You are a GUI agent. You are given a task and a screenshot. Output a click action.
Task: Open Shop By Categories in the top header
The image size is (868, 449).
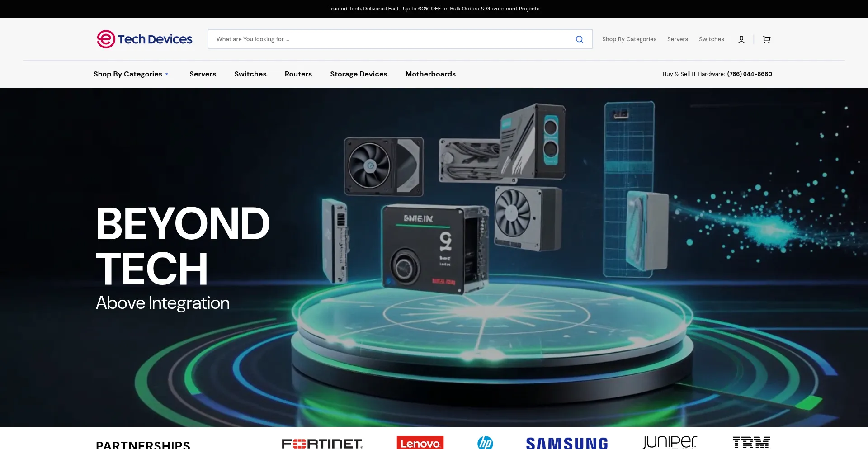coord(629,39)
